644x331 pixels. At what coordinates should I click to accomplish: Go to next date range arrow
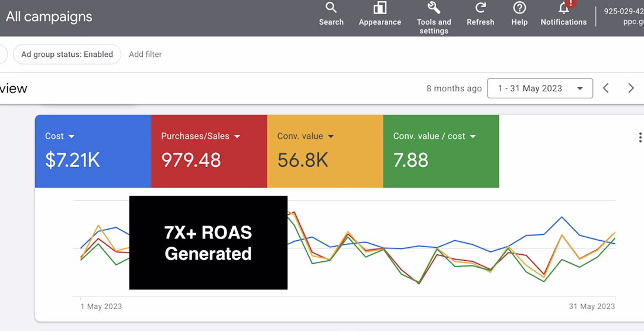coord(631,88)
